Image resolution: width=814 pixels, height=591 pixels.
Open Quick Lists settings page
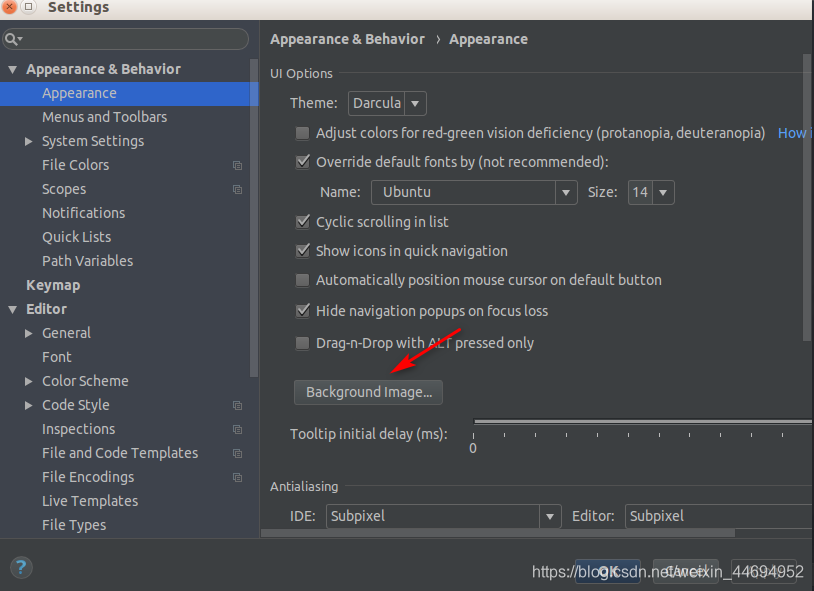(76, 237)
